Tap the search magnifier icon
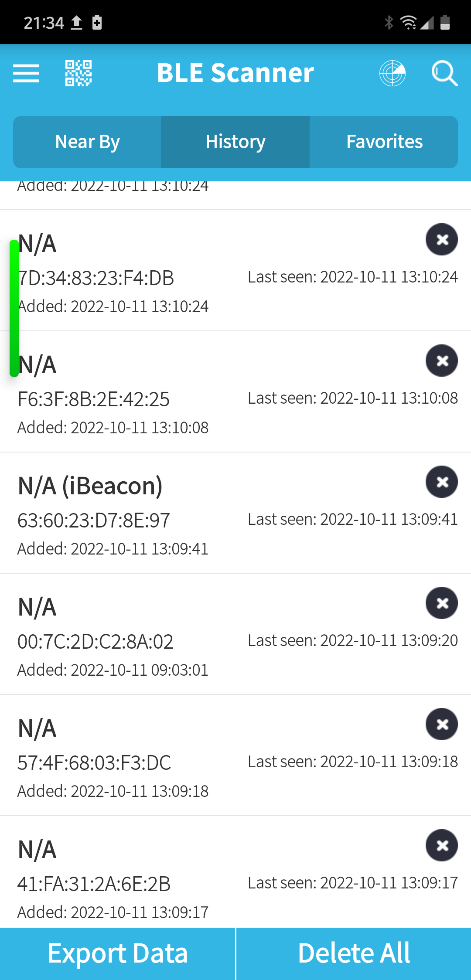 (444, 73)
